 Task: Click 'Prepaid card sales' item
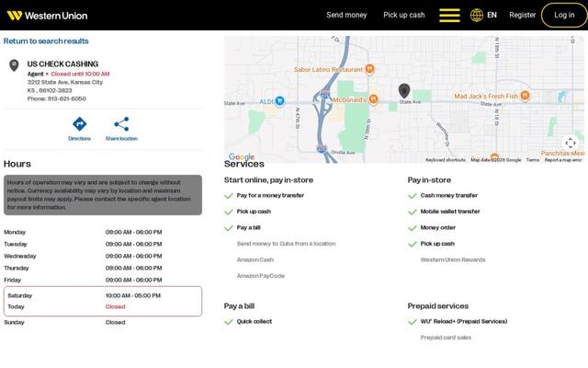tap(446, 338)
